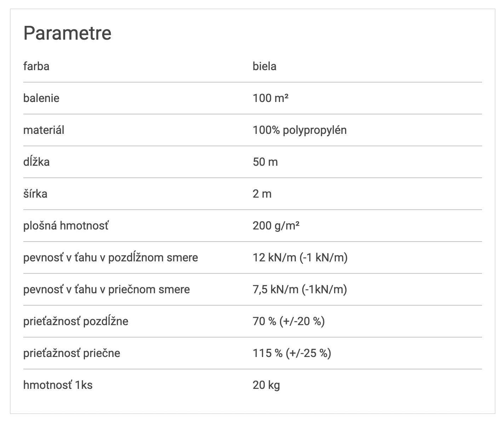Select the dĺžka label
504x425 pixels.
click(x=36, y=162)
